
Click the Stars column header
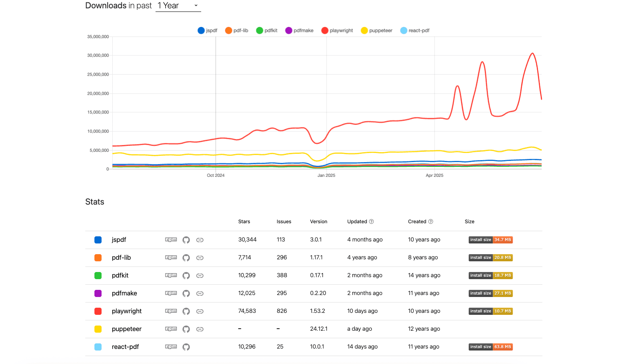[x=244, y=222]
